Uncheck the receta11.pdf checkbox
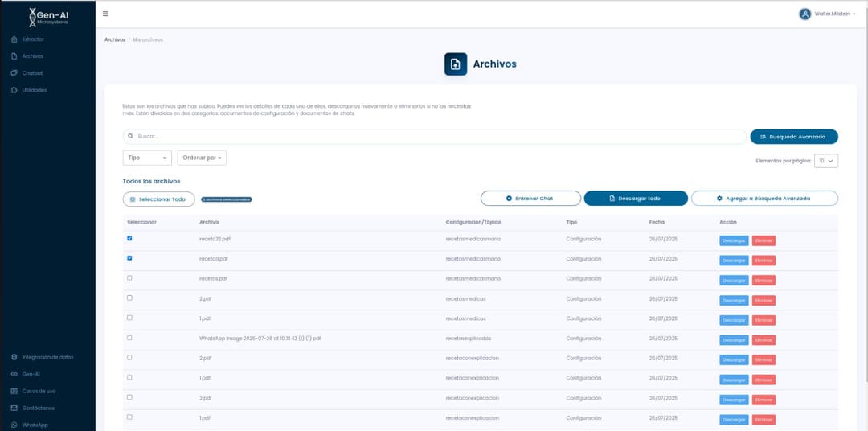The height and width of the screenshot is (431, 868). pos(129,258)
